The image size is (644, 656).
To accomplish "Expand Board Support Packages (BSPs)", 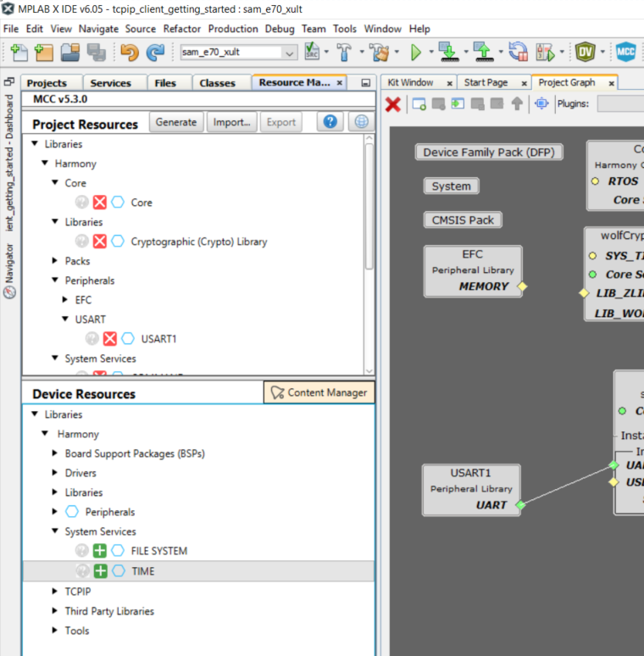I will (55, 453).
